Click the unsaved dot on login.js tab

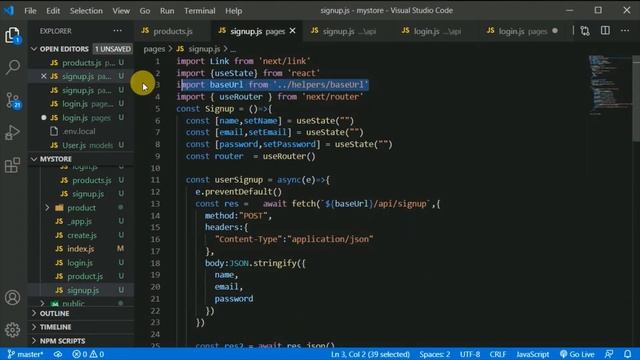(x=555, y=31)
